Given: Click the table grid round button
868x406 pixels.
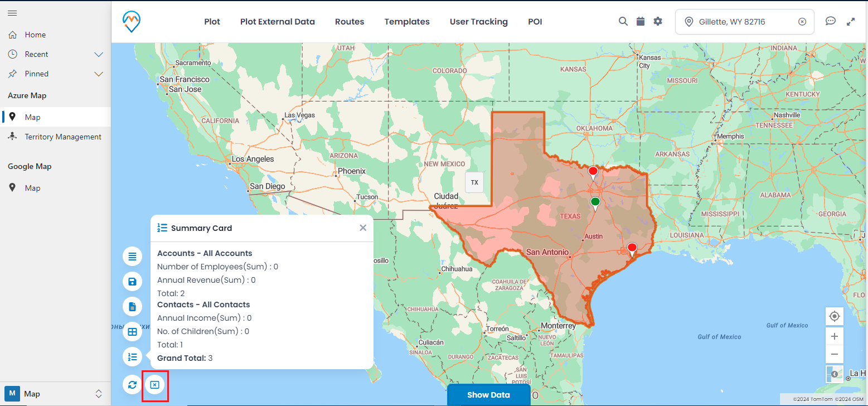Looking at the screenshot, I should (133, 332).
